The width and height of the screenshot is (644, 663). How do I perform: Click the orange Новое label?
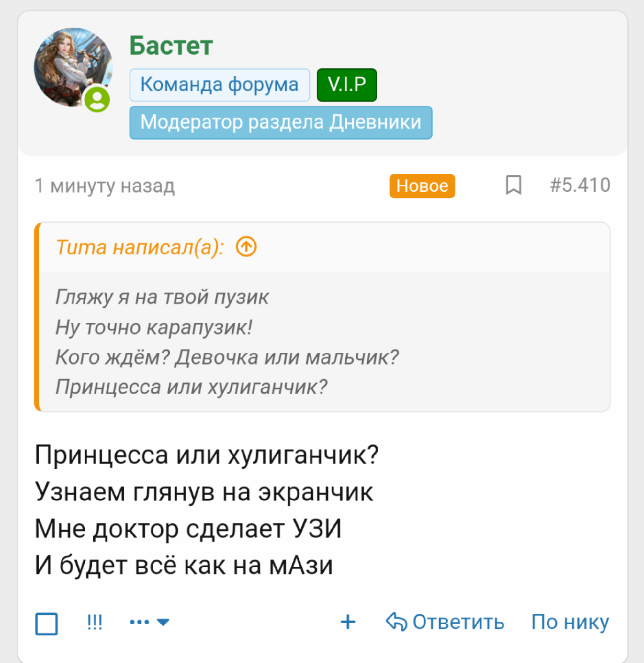click(x=422, y=186)
